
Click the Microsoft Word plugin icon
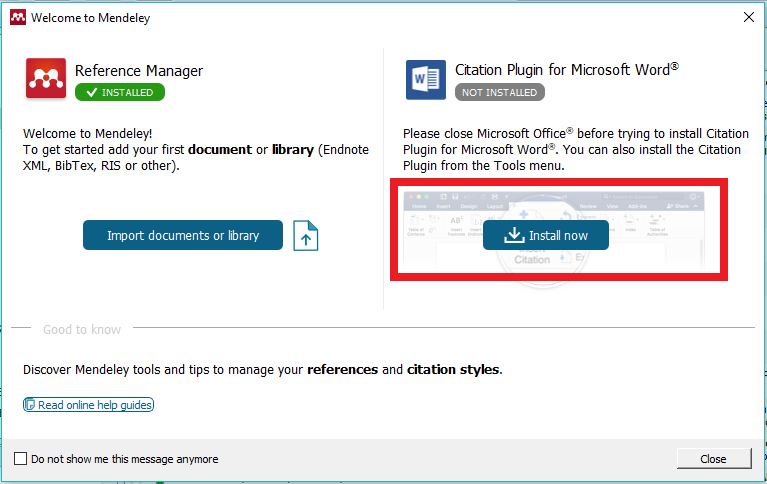(426, 79)
